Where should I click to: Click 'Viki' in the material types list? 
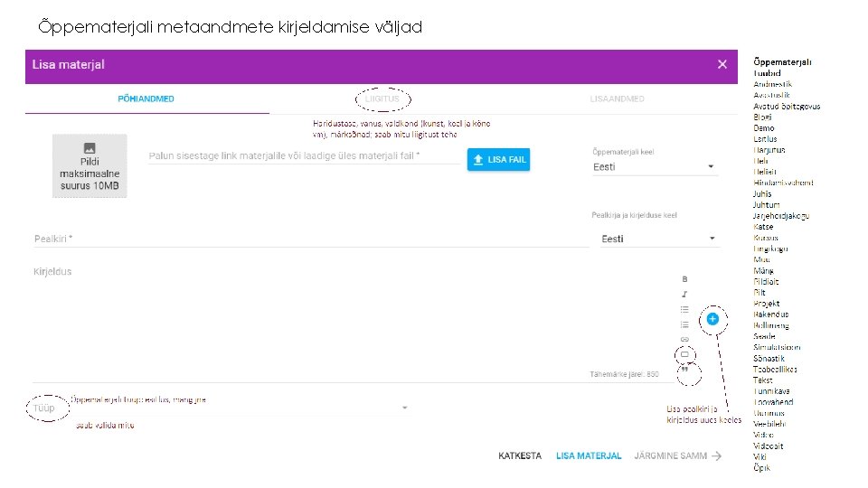point(759,457)
